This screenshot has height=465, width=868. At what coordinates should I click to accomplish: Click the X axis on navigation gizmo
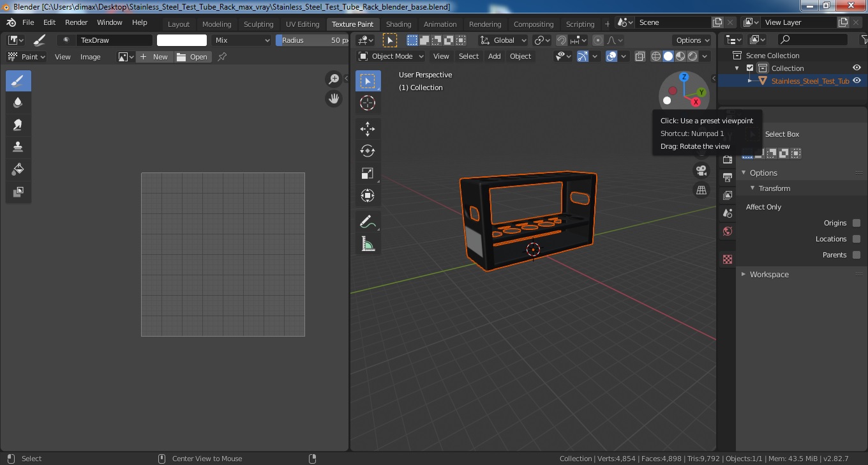[x=696, y=102]
